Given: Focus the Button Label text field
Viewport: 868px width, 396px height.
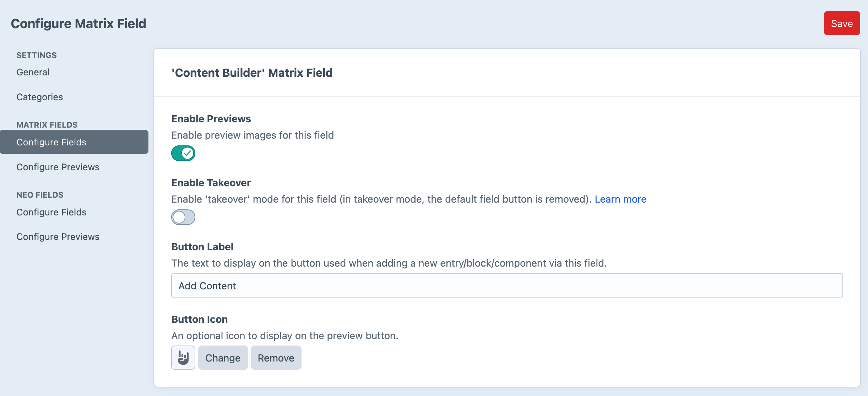Looking at the screenshot, I should pyautogui.click(x=507, y=285).
